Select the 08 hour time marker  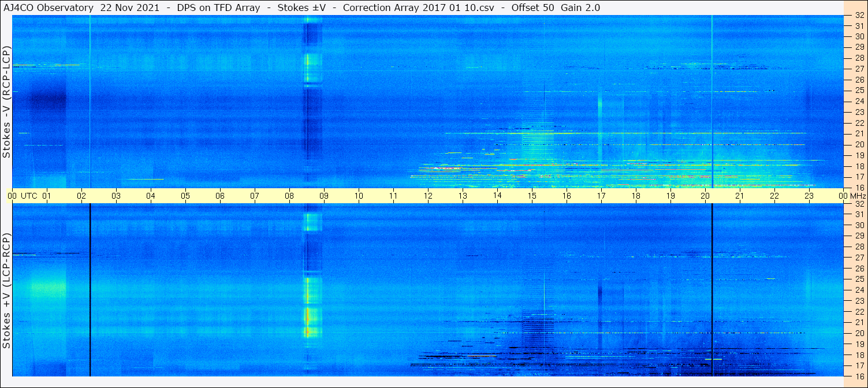tap(289, 196)
